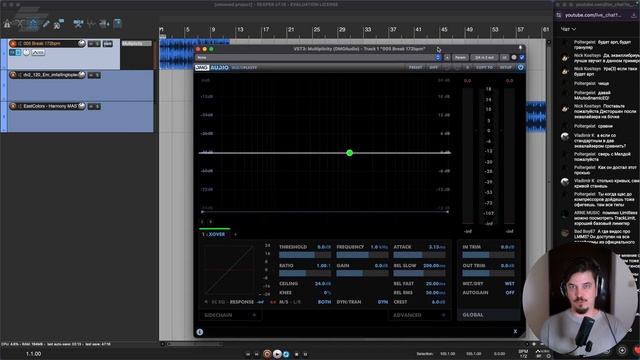
Task: Click the download icon in YouTube chat window
Action: 633,15
